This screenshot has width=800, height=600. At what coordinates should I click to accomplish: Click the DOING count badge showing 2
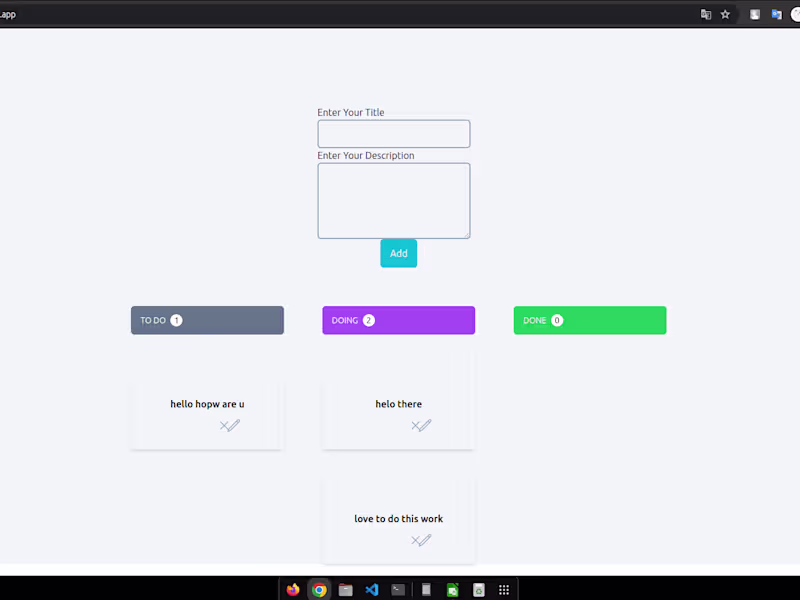pyautogui.click(x=368, y=320)
